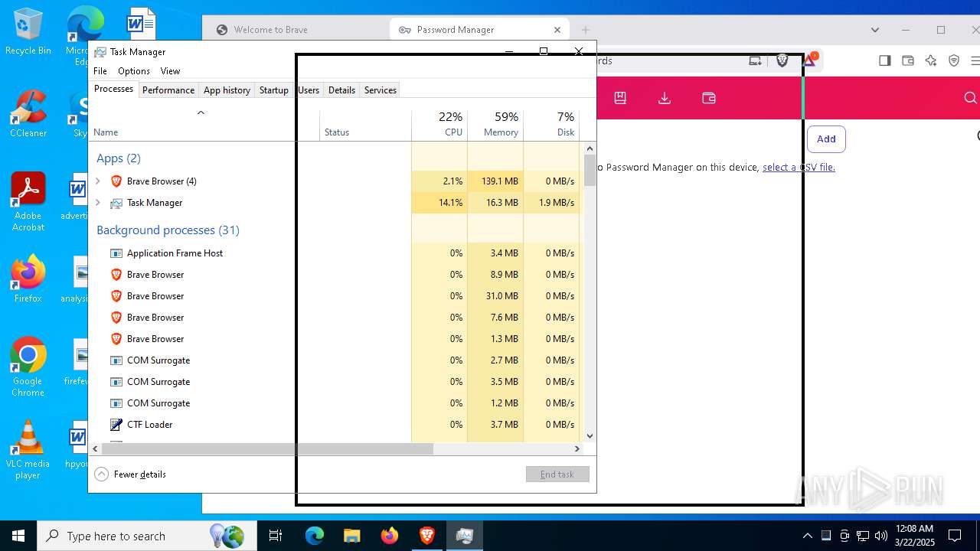Open File Explorer from taskbar
980x551 pixels.
coord(351,536)
